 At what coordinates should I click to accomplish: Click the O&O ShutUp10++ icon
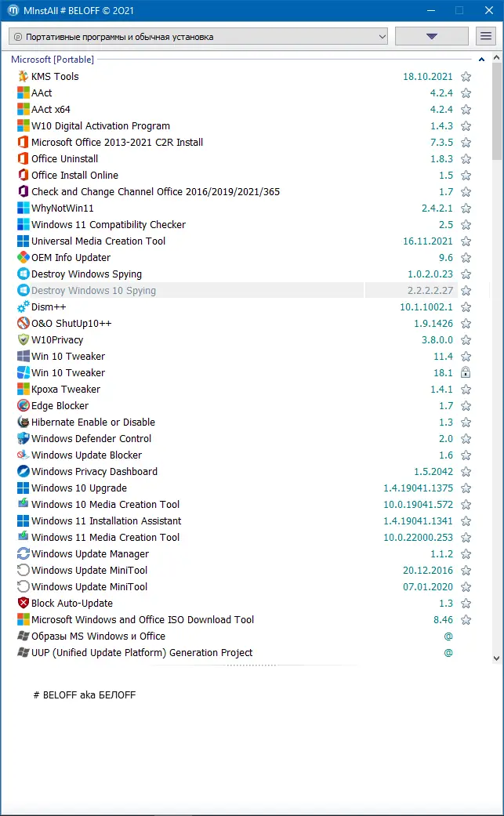pyautogui.click(x=23, y=324)
